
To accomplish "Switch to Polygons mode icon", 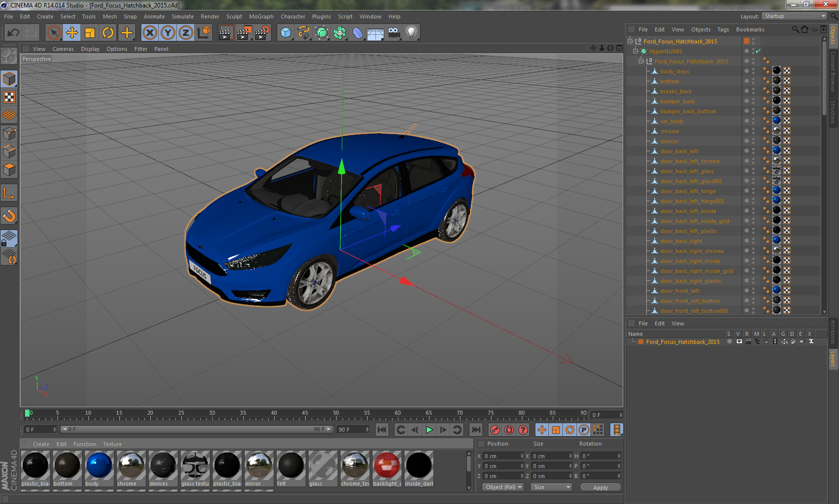I will (9, 170).
